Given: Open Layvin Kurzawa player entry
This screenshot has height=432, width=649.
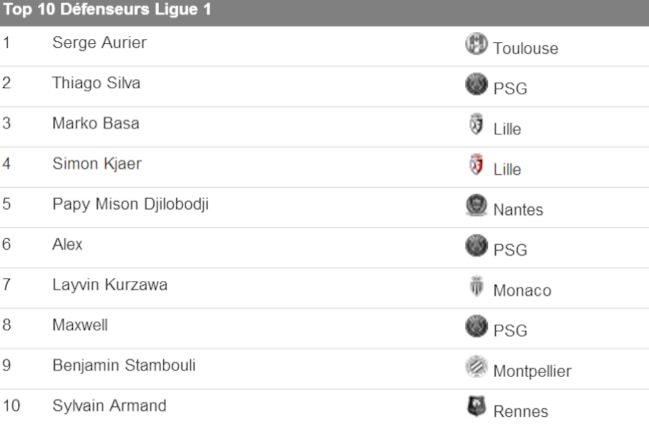Looking at the screenshot, I should click(x=110, y=285).
